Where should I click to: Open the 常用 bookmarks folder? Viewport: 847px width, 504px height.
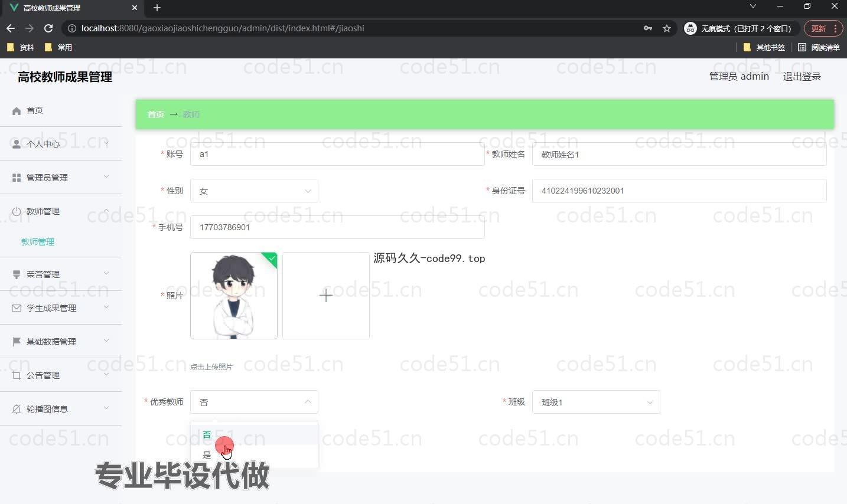[58, 47]
